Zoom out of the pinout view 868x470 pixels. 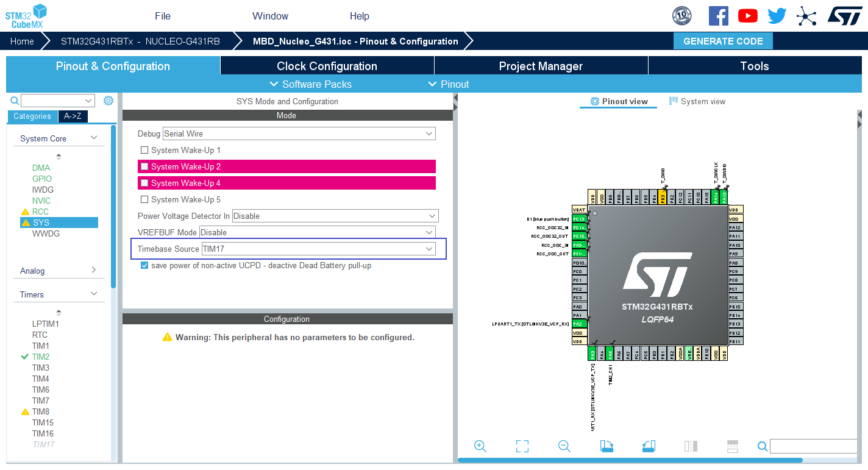pos(564,446)
